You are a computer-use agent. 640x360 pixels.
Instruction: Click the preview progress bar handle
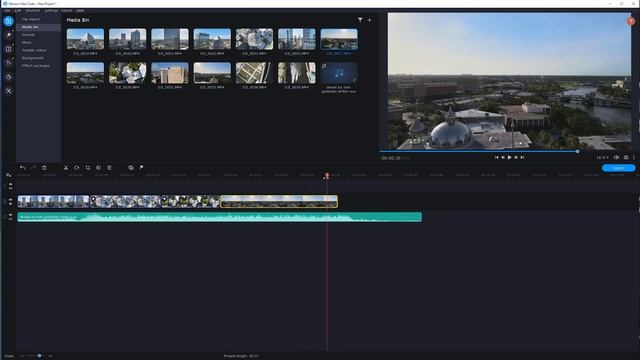578,151
